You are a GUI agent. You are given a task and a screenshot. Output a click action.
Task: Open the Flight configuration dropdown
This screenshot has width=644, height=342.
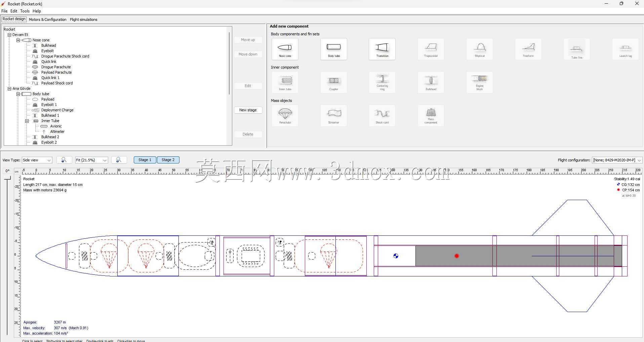pos(617,160)
